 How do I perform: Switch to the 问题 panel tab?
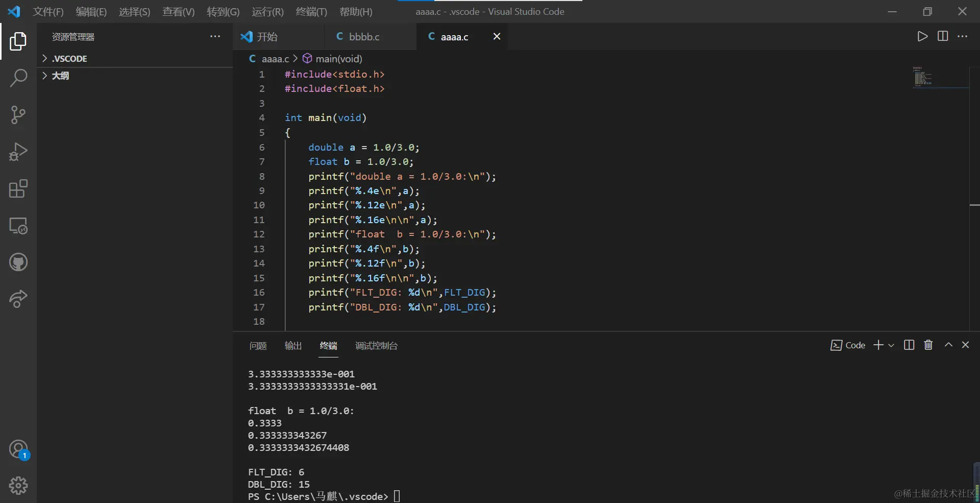click(x=258, y=346)
